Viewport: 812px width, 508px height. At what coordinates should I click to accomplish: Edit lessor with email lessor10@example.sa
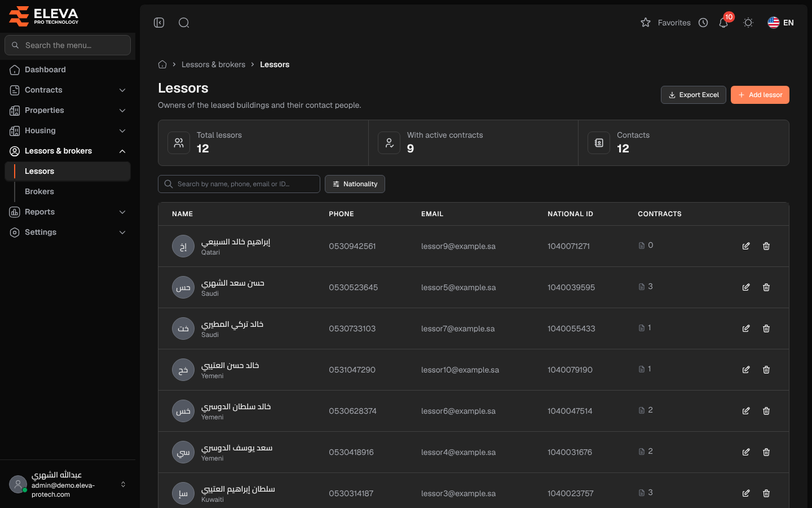point(746,370)
